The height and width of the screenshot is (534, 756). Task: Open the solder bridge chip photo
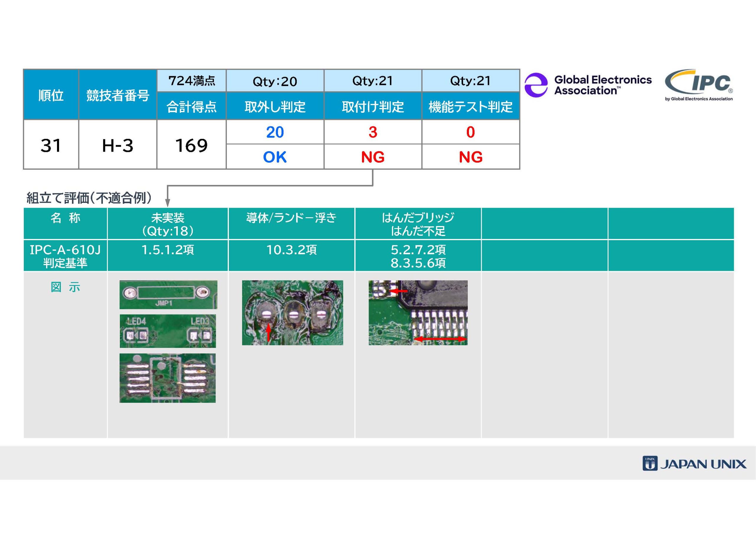pyautogui.click(x=418, y=312)
